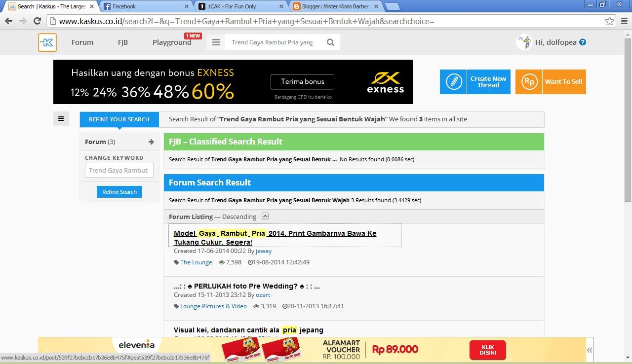Click the Want To Sell button
Image resolution: width=632 pixels, height=364 pixels.
[551, 82]
